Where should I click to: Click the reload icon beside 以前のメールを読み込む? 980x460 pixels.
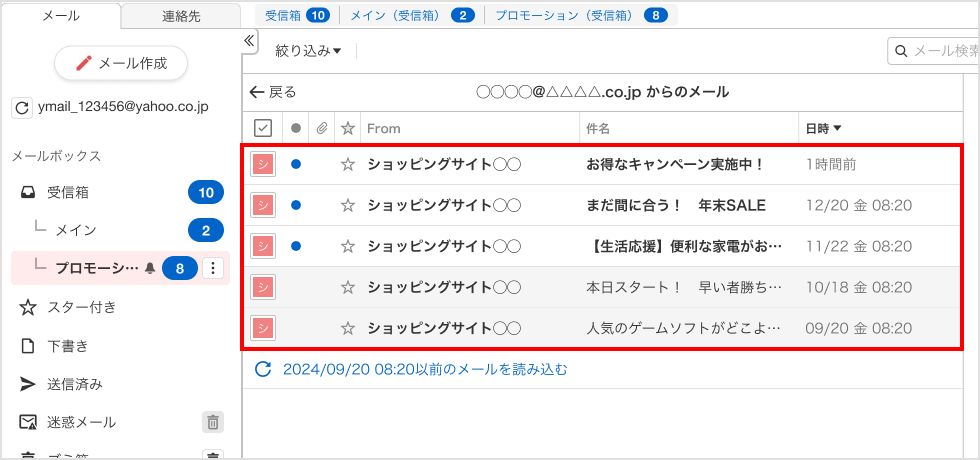(264, 369)
